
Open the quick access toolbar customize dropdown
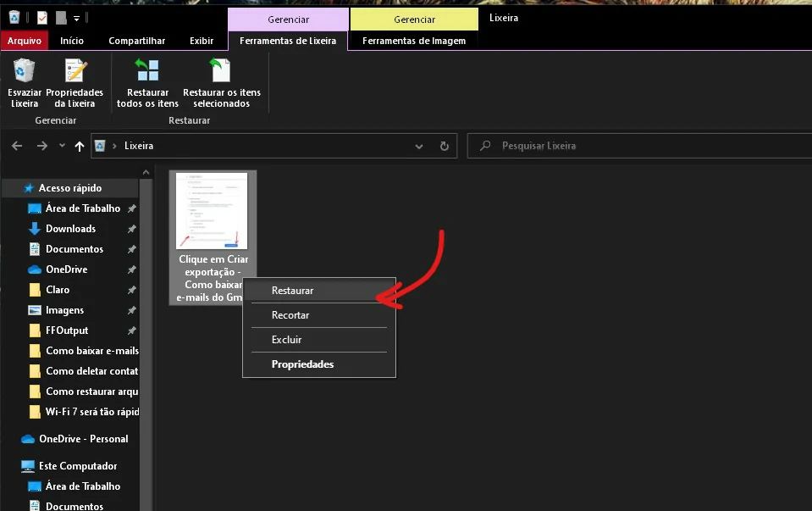pyautogui.click(x=76, y=19)
